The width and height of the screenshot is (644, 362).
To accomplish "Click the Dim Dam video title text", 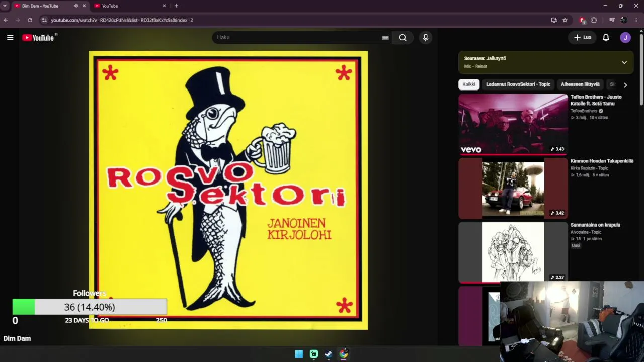I will point(17,339).
